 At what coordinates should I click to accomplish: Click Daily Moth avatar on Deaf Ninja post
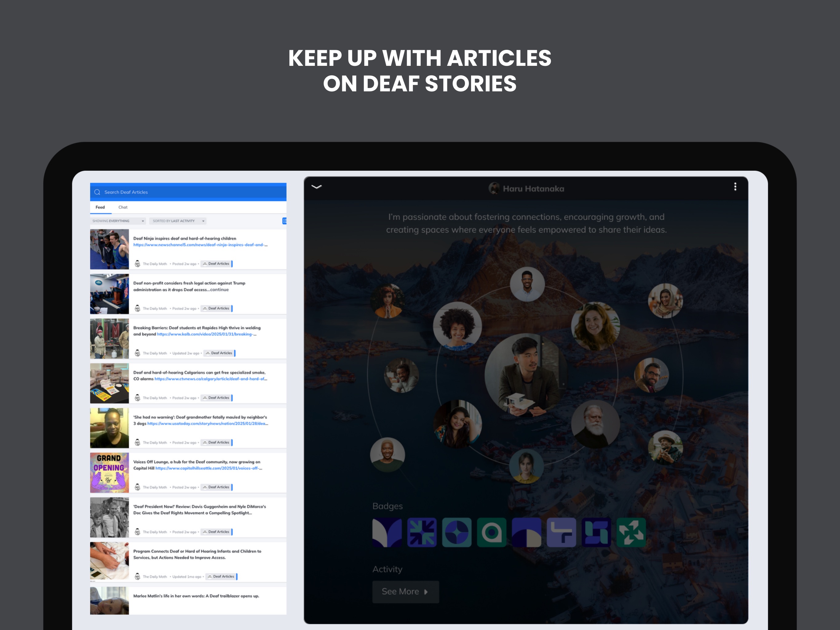[x=137, y=264]
